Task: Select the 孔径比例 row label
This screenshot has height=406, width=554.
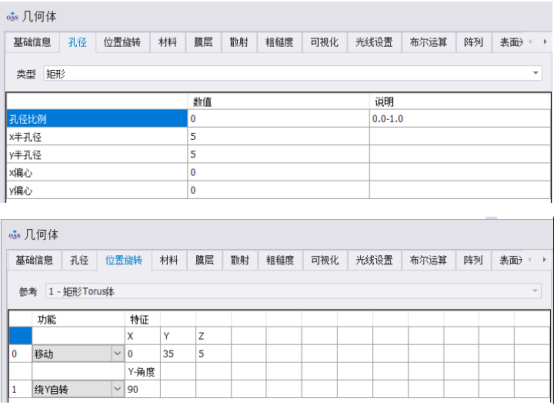Action: [97, 119]
